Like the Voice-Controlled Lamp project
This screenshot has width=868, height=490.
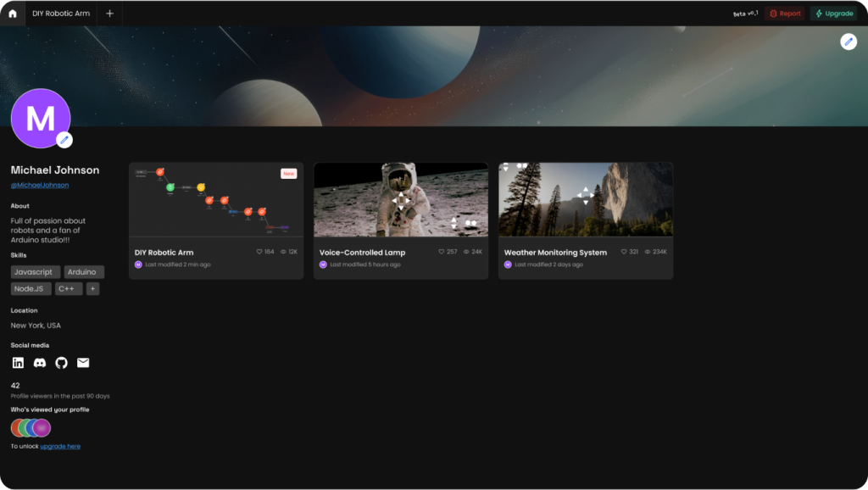pyautogui.click(x=442, y=252)
